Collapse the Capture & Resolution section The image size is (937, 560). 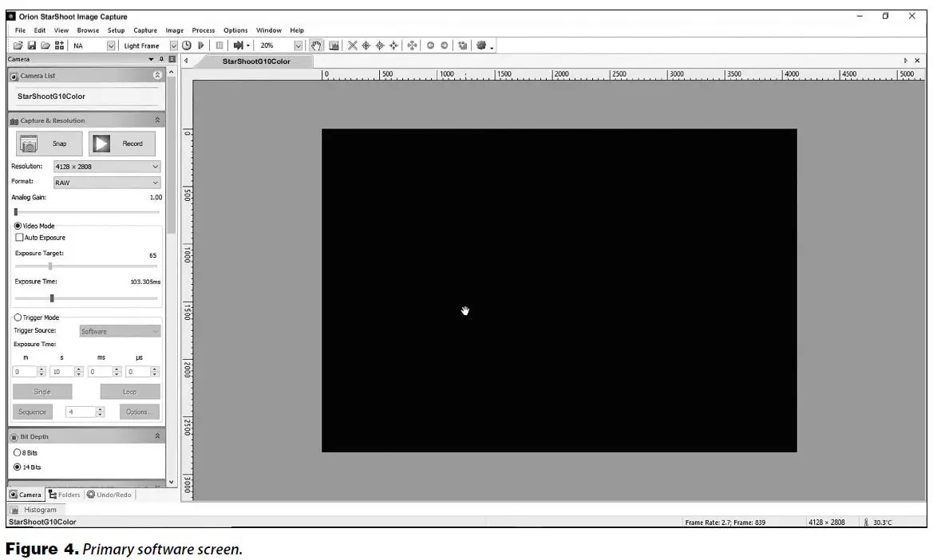coord(157,120)
